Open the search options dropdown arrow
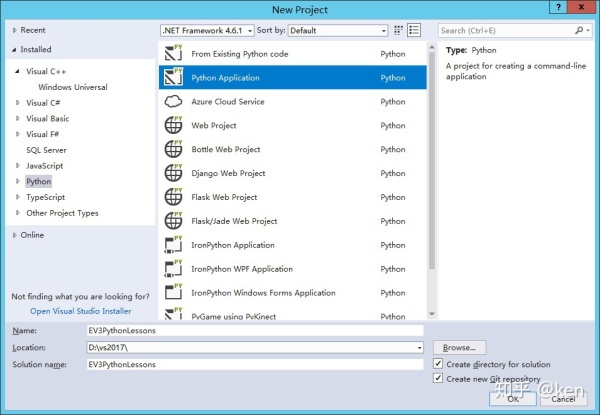 pyautogui.click(x=588, y=30)
